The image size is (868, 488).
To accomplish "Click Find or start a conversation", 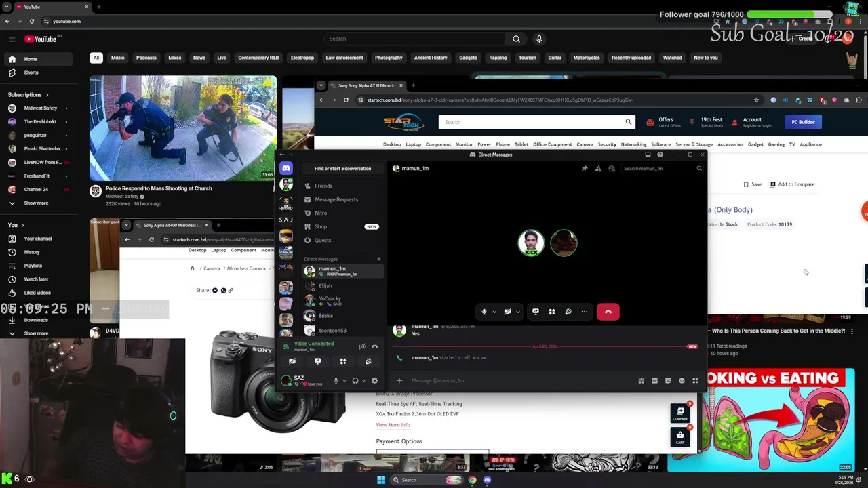I will coord(342,168).
